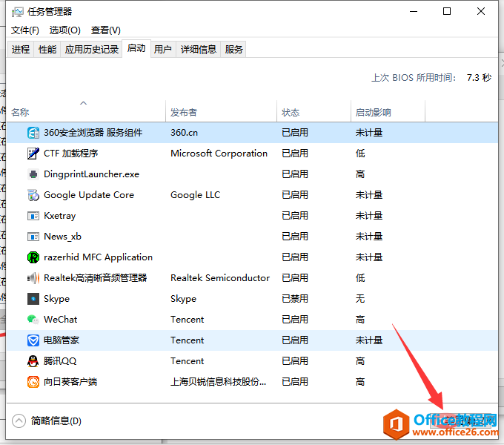Open the 选项(O) menu
This screenshot has width=504, height=445.
click(65, 30)
